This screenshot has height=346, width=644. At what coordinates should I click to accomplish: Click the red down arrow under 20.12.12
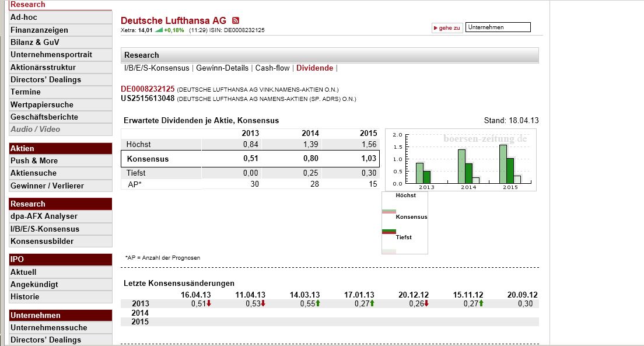pyautogui.click(x=426, y=303)
